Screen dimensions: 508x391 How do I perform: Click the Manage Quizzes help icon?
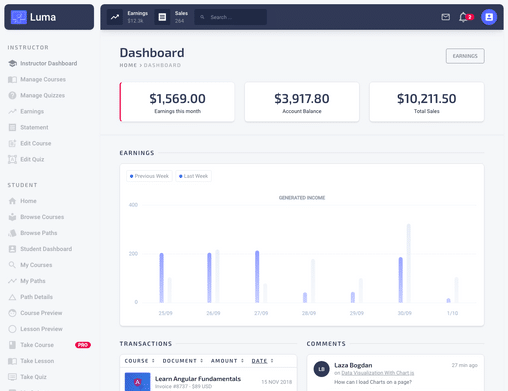[x=12, y=95]
